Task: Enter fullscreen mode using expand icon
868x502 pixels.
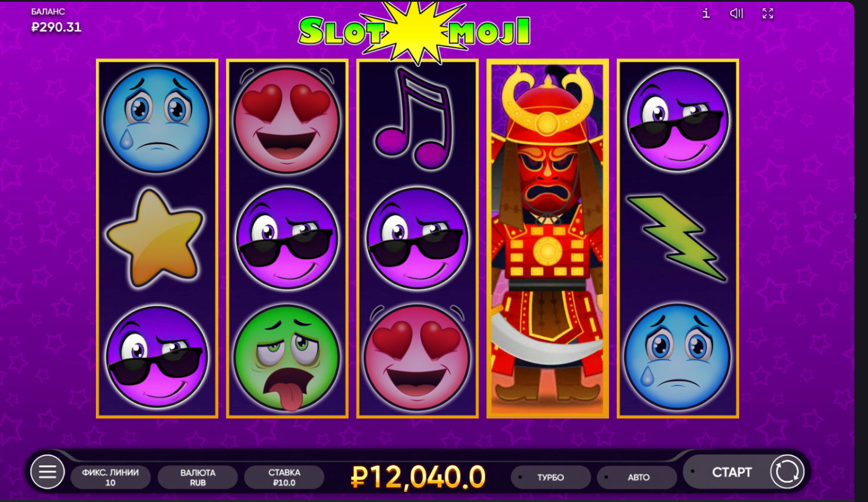Action: (x=768, y=13)
